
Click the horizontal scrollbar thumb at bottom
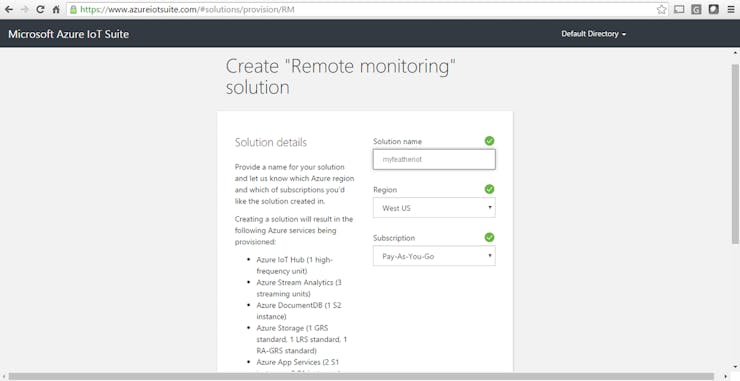[x=361, y=376]
